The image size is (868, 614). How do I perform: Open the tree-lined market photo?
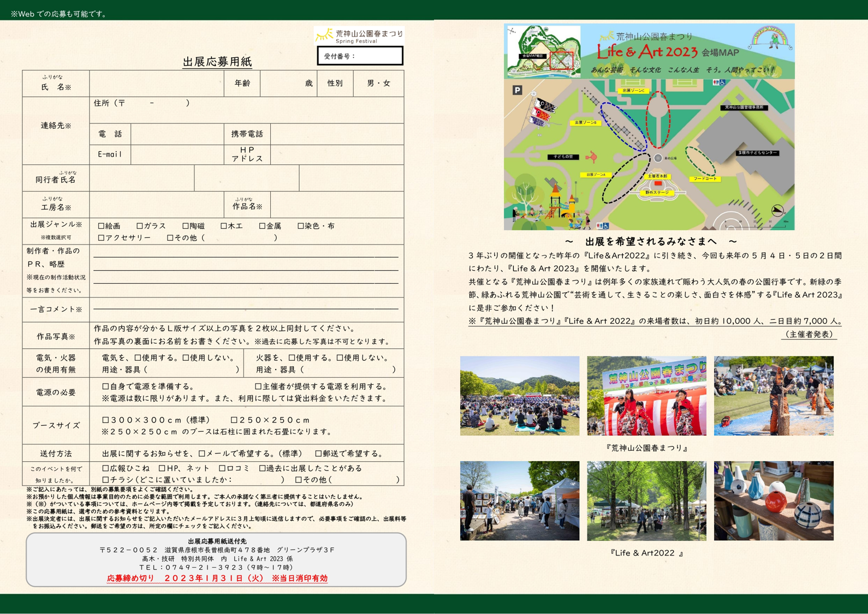(647, 501)
